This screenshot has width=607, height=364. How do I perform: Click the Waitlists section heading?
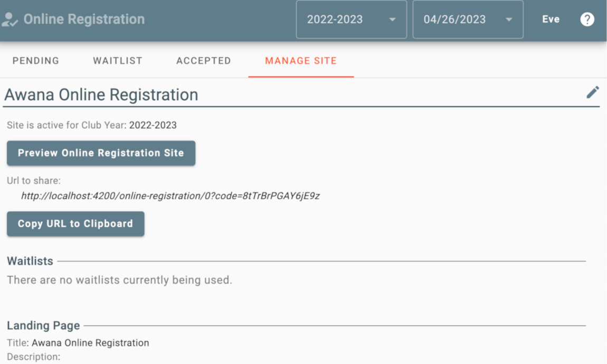point(30,261)
